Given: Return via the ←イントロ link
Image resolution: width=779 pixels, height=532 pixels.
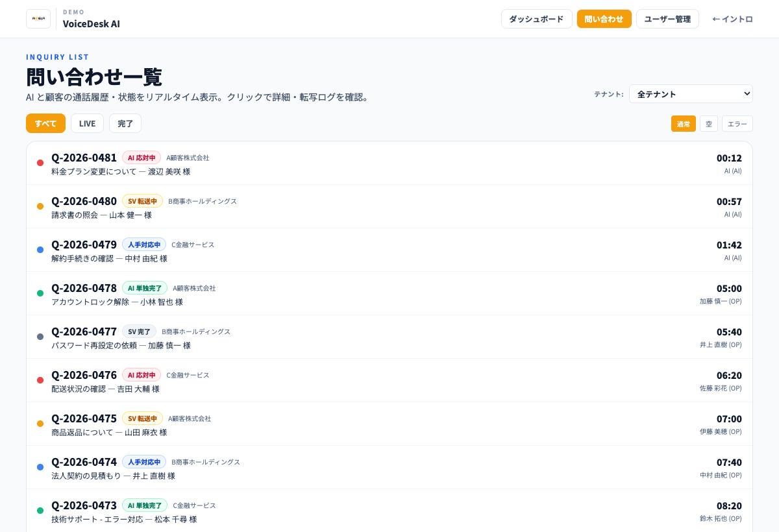Looking at the screenshot, I should coord(732,19).
